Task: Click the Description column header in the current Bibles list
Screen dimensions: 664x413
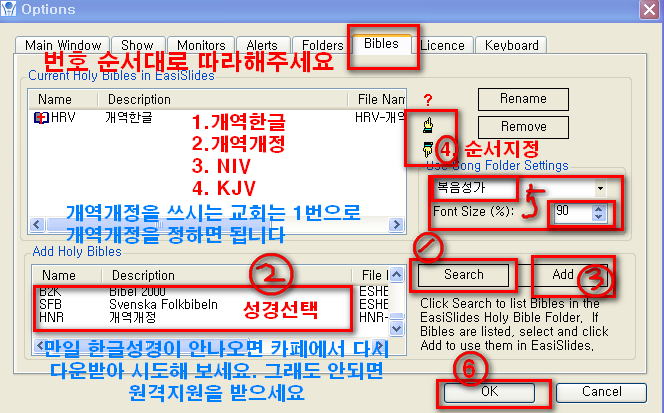Action: [x=223, y=100]
